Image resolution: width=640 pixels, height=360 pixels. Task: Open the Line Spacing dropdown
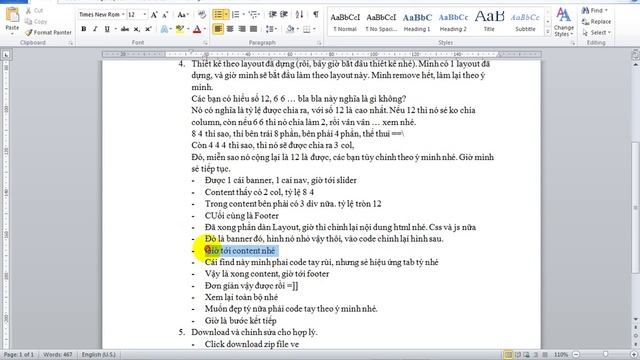point(271,29)
